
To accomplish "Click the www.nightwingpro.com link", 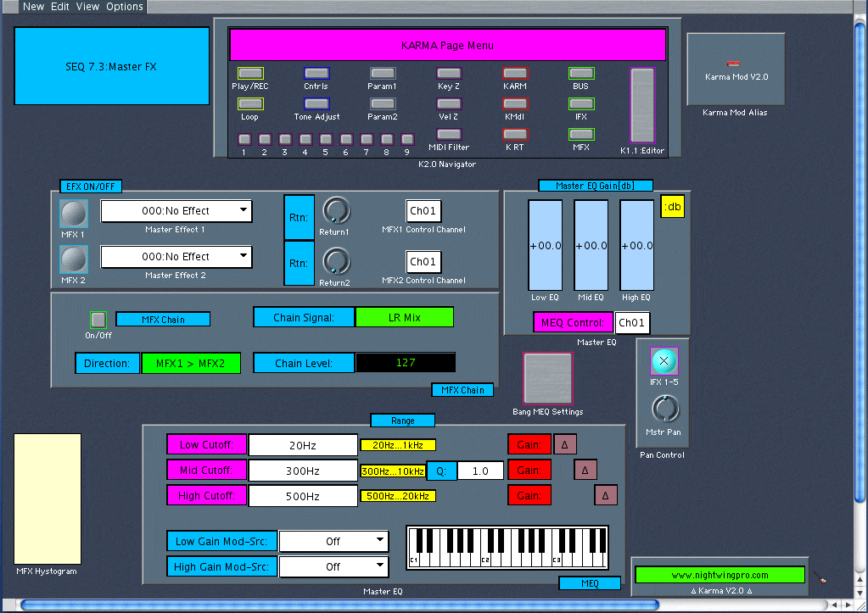I will tap(720, 575).
